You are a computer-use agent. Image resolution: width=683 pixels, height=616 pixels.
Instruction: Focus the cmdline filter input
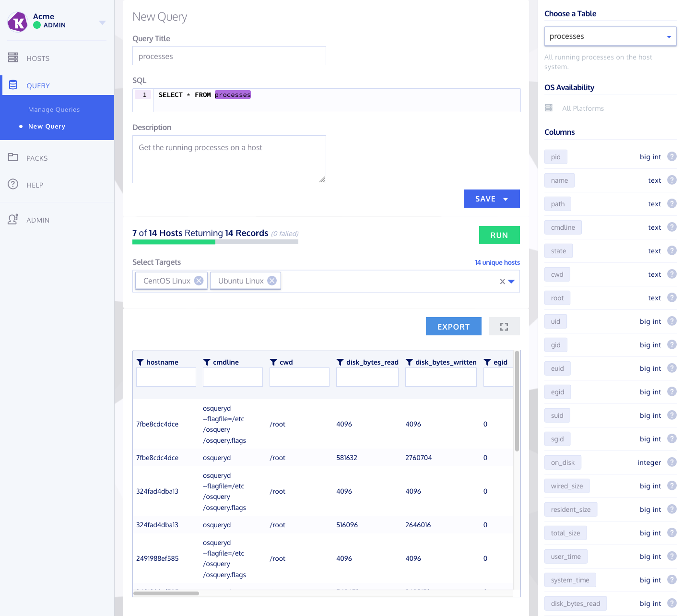click(x=233, y=377)
